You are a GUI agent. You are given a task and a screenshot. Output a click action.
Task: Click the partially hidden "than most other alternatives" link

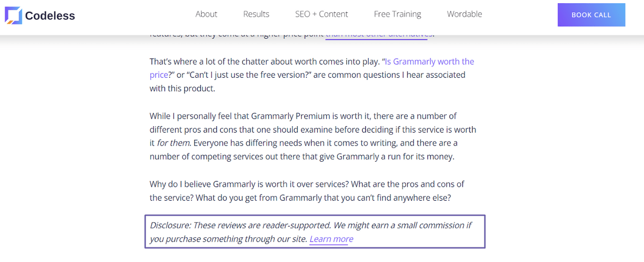click(x=376, y=35)
